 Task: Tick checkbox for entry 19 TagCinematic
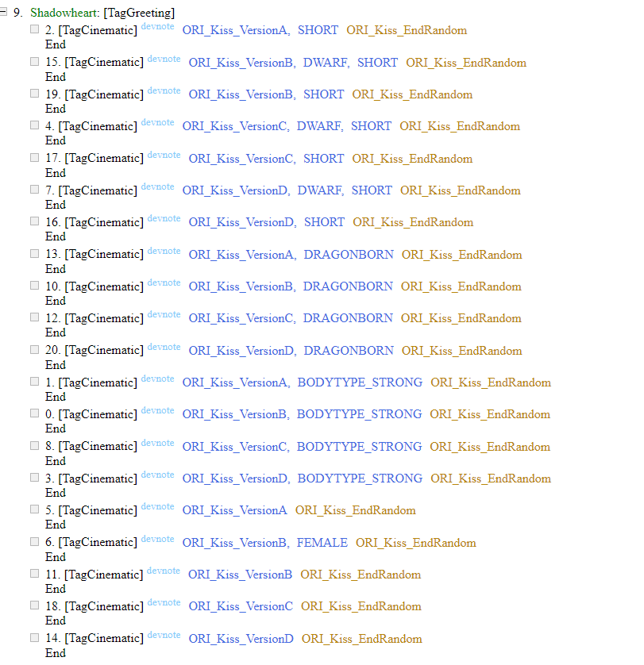(x=34, y=94)
